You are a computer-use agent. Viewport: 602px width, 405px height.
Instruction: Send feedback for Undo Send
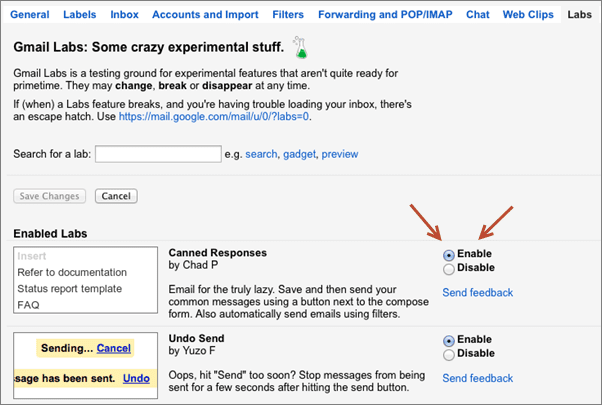click(x=478, y=378)
